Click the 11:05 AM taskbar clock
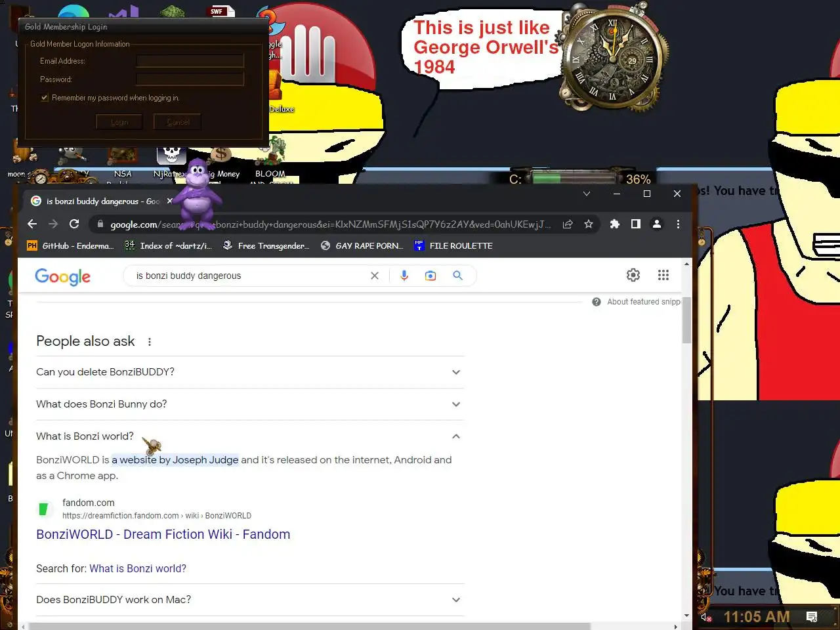Screen dimensions: 840x630 (x=757, y=617)
